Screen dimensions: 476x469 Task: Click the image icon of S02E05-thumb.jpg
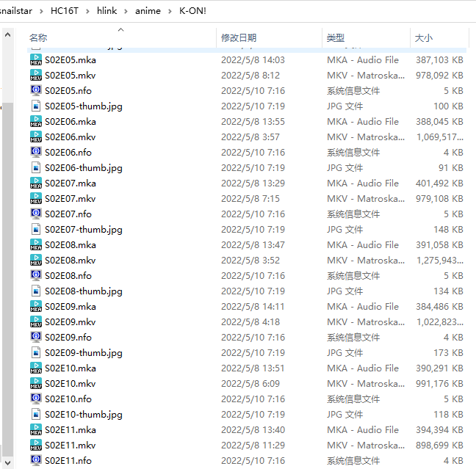36,106
